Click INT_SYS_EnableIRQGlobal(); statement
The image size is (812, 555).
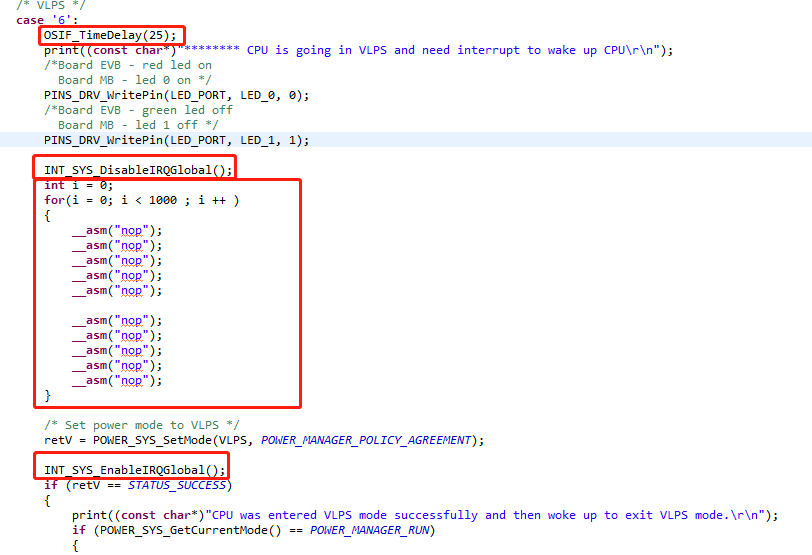click(x=135, y=470)
